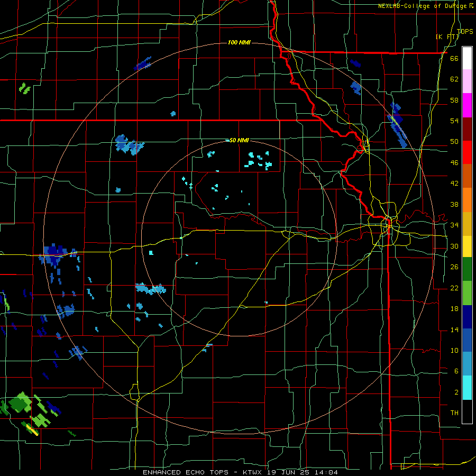This screenshot has width=476, height=476.
Task: Click the '(K FT)' units label
Action: click(447, 36)
